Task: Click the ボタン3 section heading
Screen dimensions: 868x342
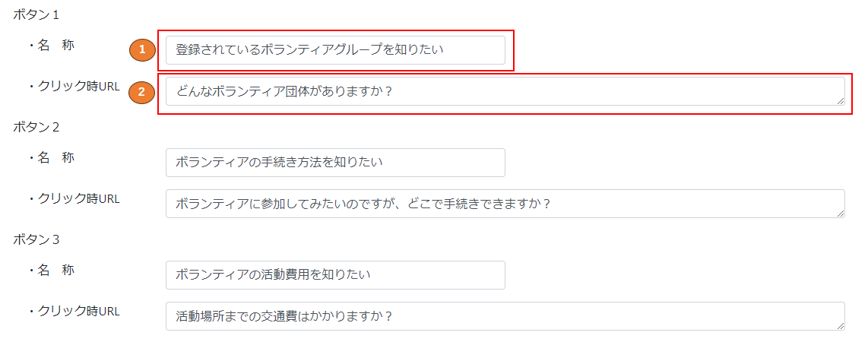Action: click(36, 239)
